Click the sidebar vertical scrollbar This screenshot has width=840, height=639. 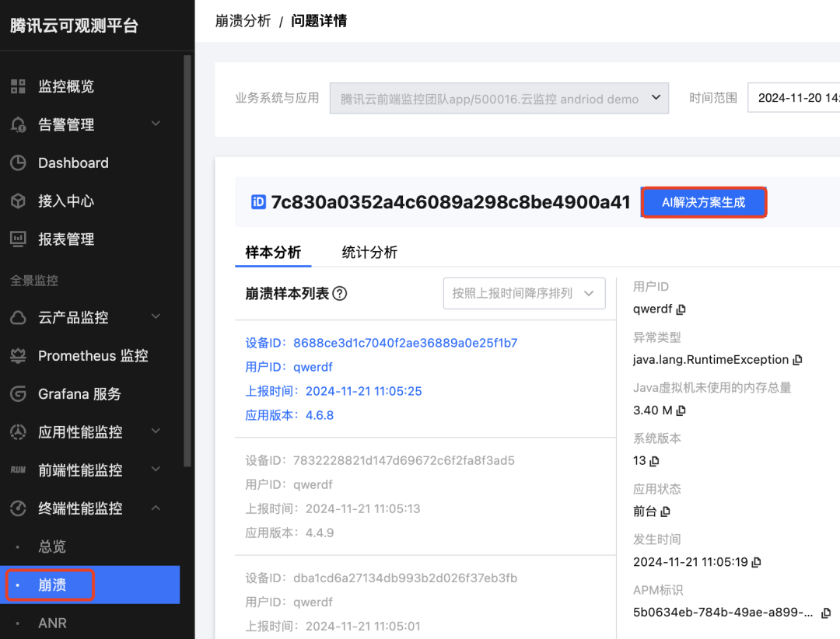[187, 261]
